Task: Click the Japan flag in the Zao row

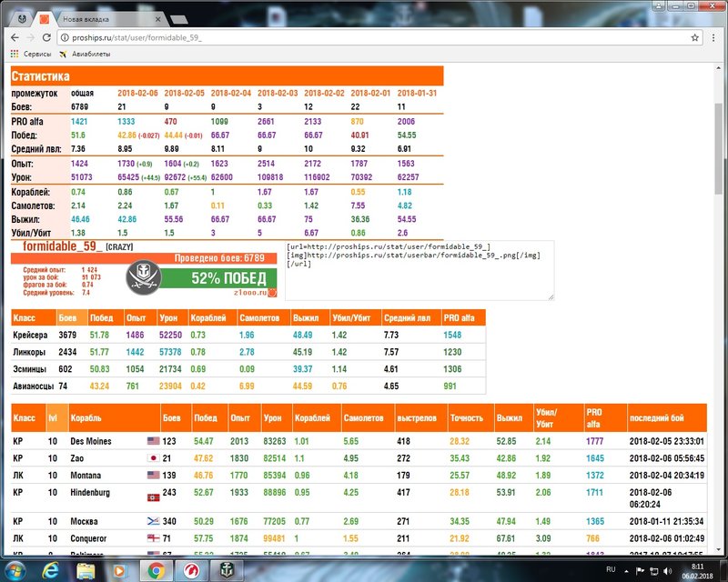Action: 152,457
